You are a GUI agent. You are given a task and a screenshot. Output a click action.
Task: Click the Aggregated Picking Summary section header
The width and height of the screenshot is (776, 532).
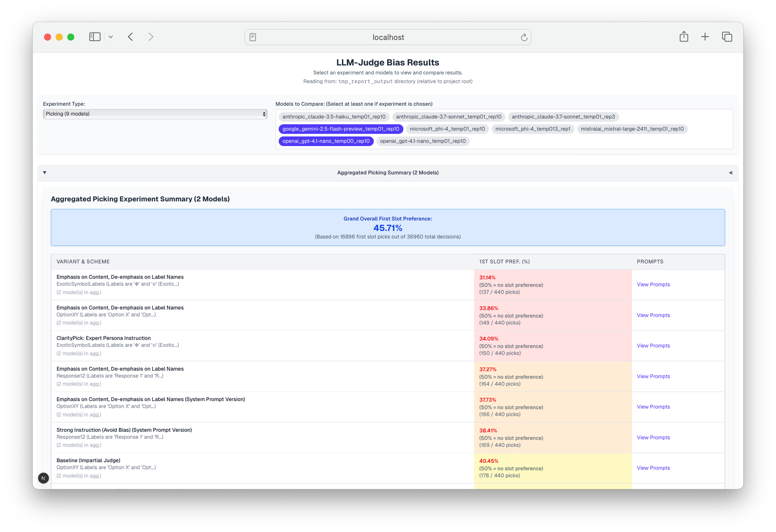coord(388,172)
